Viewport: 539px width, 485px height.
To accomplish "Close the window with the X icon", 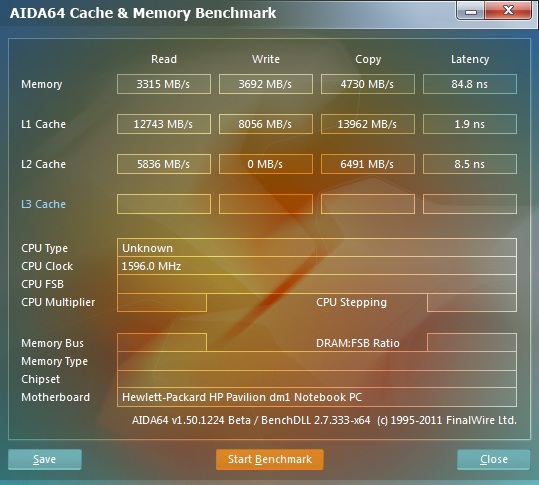I will point(508,11).
